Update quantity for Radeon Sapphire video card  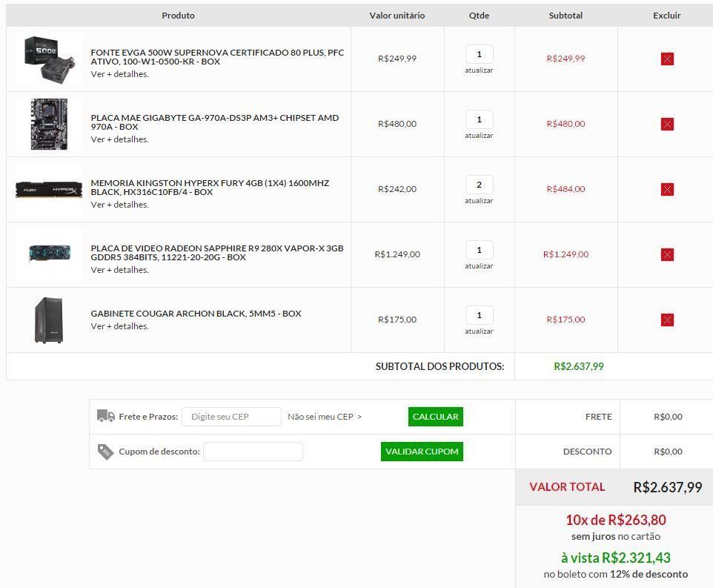(x=479, y=266)
